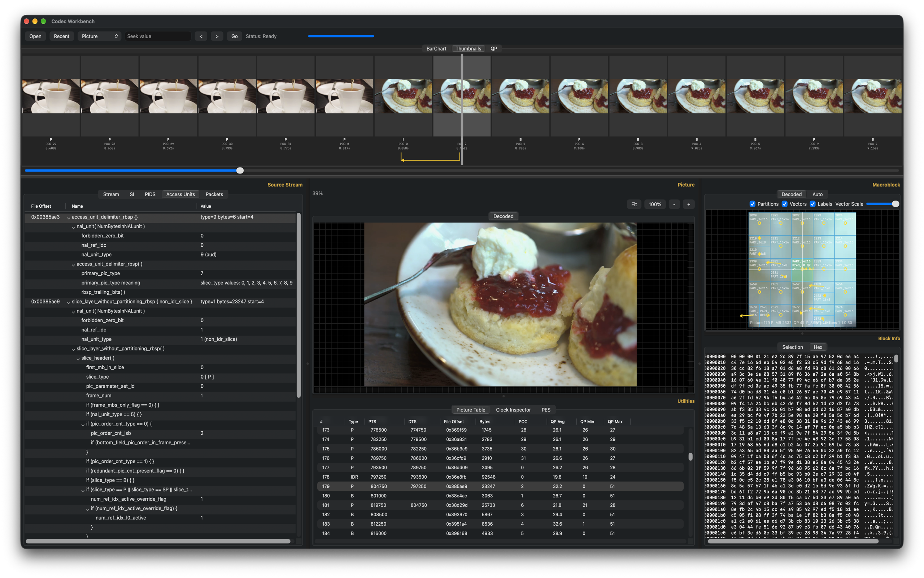Click the Open button
The width and height of the screenshot is (924, 578).
click(35, 36)
